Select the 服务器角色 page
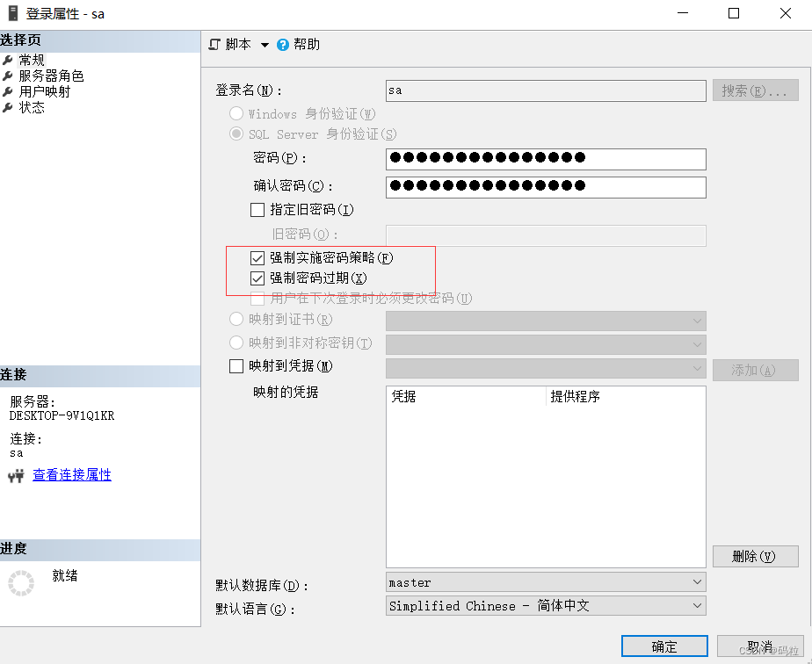812x664 pixels. coord(51,76)
